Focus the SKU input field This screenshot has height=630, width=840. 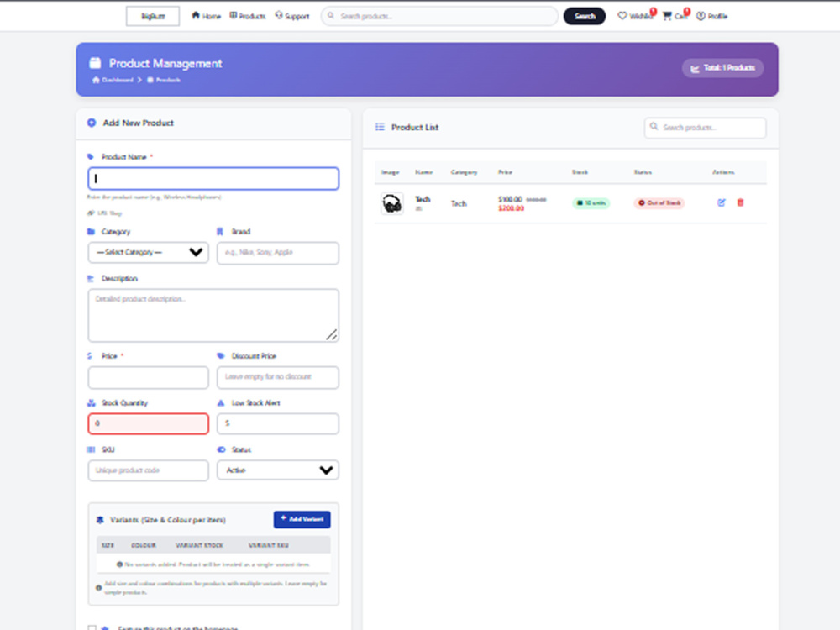click(x=149, y=470)
